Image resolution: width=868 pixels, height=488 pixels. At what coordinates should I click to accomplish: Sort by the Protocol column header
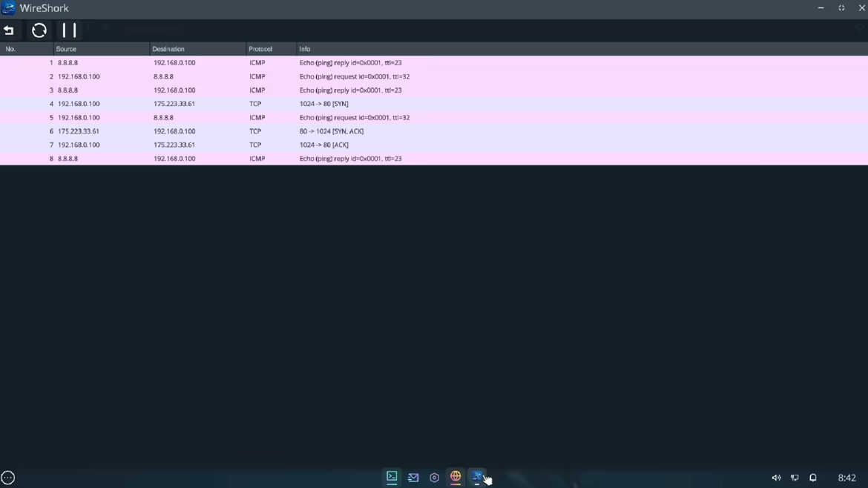pyautogui.click(x=272, y=49)
